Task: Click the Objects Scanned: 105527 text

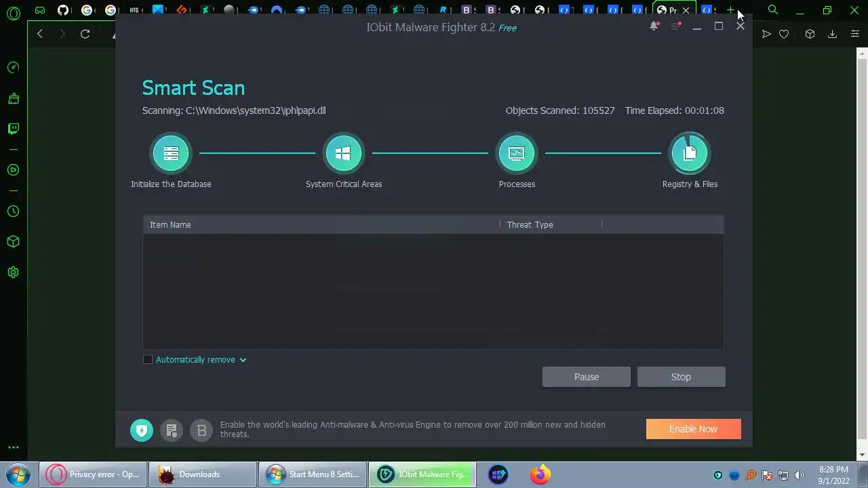Action: [560, 110]
